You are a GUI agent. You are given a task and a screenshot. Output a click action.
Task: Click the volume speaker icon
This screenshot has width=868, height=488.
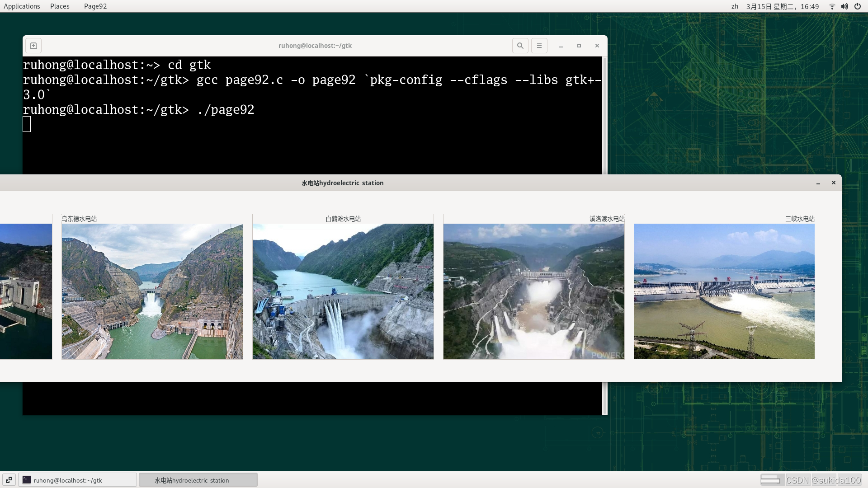click(844, 6)
